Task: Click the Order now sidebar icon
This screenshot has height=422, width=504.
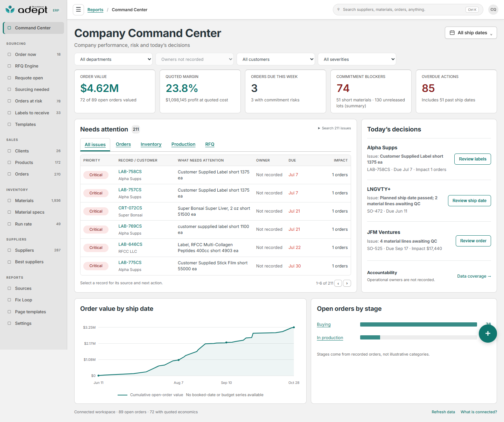Action: coord(9,55)
